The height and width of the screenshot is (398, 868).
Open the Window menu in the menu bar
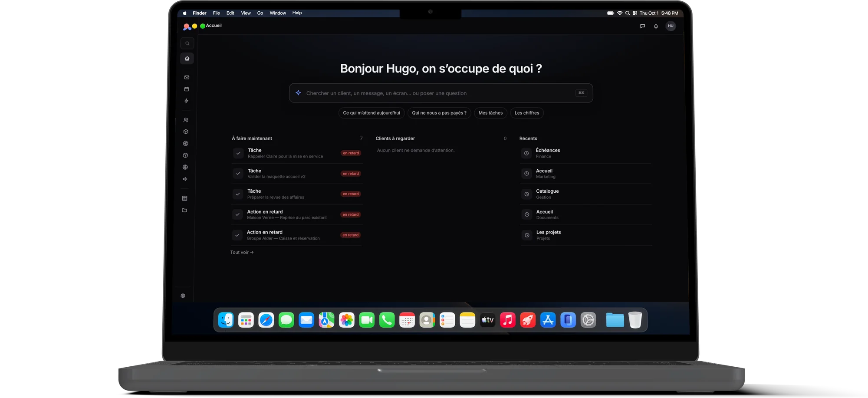278,13
